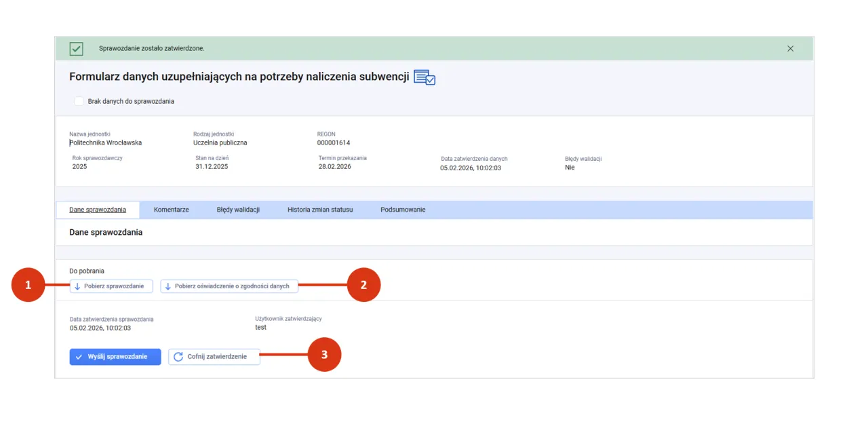Screen dimensions: 868x441
Task: Click the red marker numbered 3
Action: click(324, 355)
